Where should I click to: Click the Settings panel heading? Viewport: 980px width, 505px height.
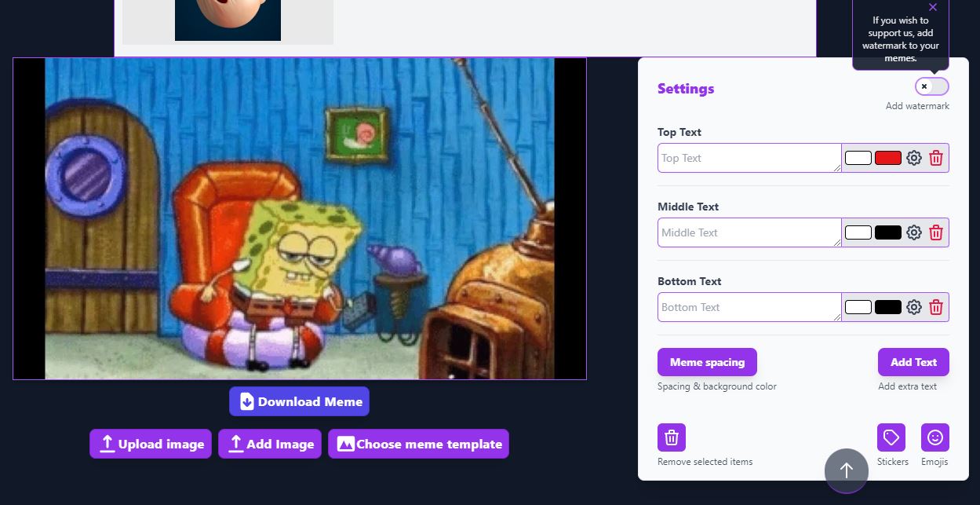click(x=686, y=89)
